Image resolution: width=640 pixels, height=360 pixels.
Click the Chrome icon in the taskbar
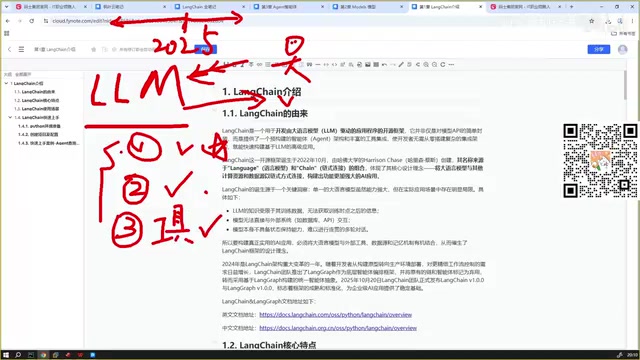tap(43, 355)
